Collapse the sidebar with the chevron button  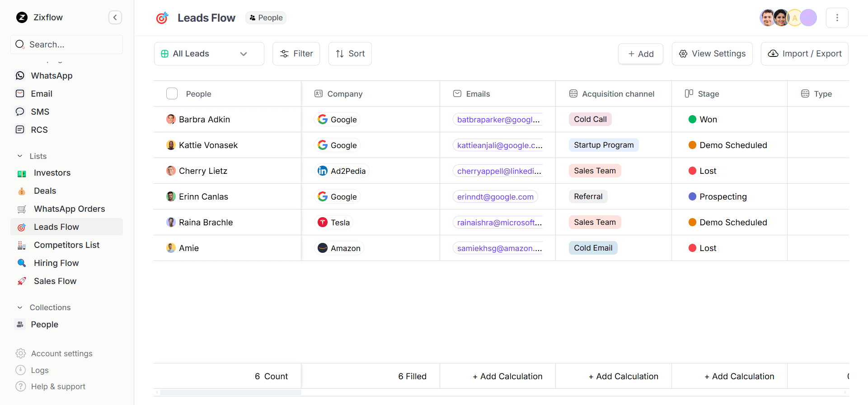pyautogui.click(x=115, y=18)
